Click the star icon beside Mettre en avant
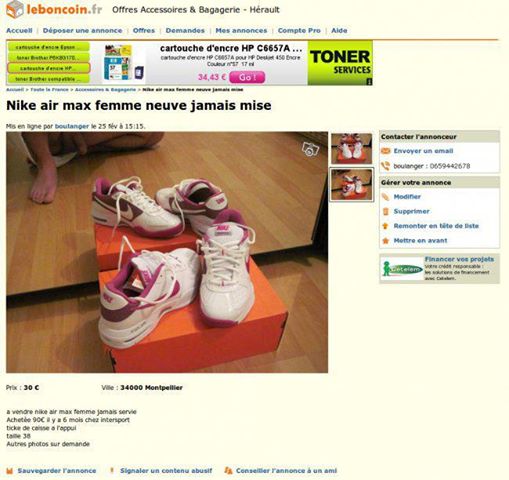The height and width of the screenshot is (480, 509). (386, 241)
